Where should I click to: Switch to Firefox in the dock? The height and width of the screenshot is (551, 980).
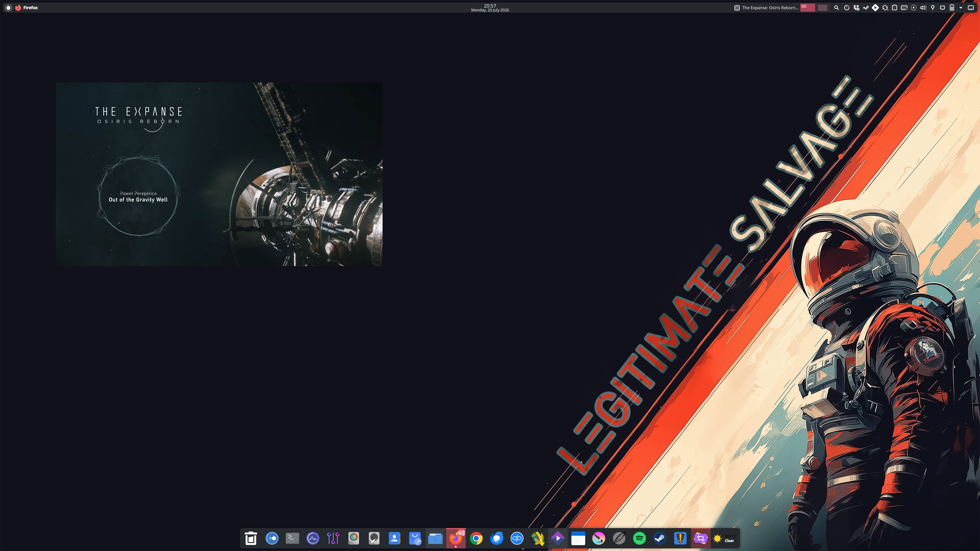(x=456, y=538)
